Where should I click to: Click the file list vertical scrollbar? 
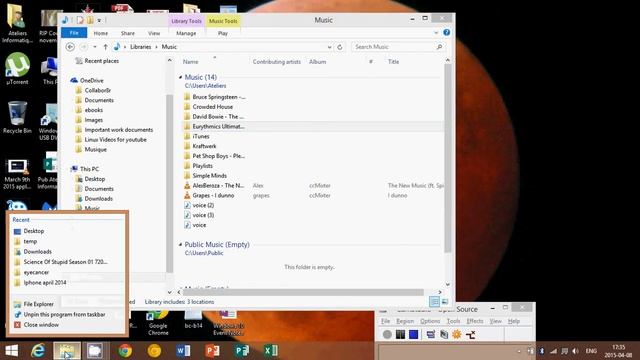(448, 159)
